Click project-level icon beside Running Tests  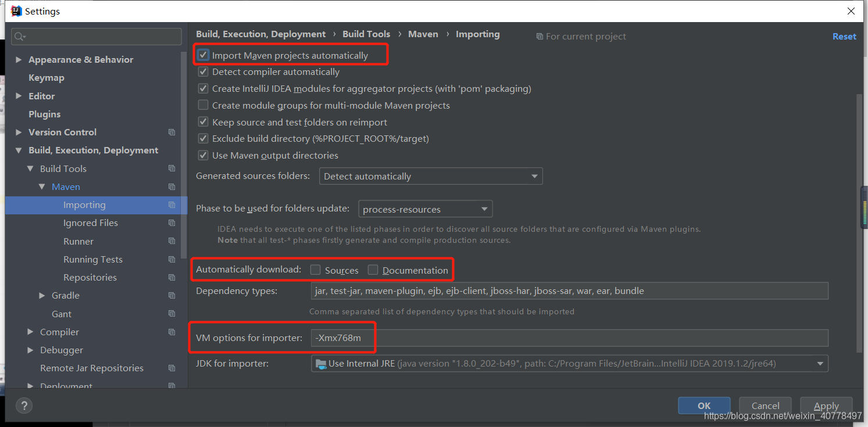click(172, 259)
